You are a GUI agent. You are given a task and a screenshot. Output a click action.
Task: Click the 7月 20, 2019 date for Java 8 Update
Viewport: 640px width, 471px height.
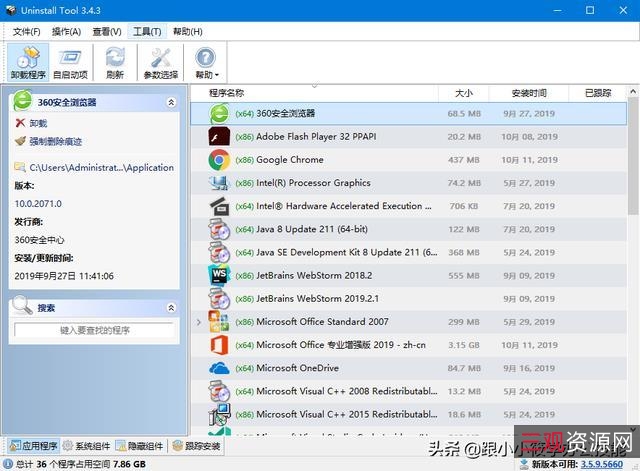[x=529, y=229]
